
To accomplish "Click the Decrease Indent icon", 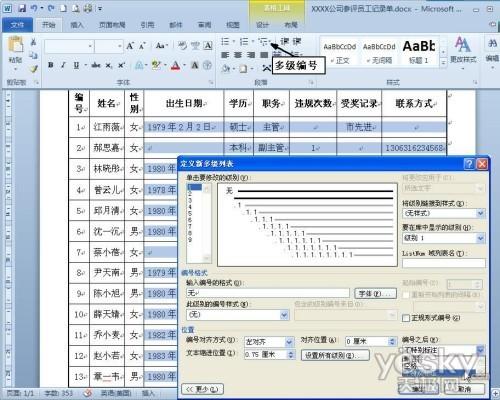I will point(284,41).
